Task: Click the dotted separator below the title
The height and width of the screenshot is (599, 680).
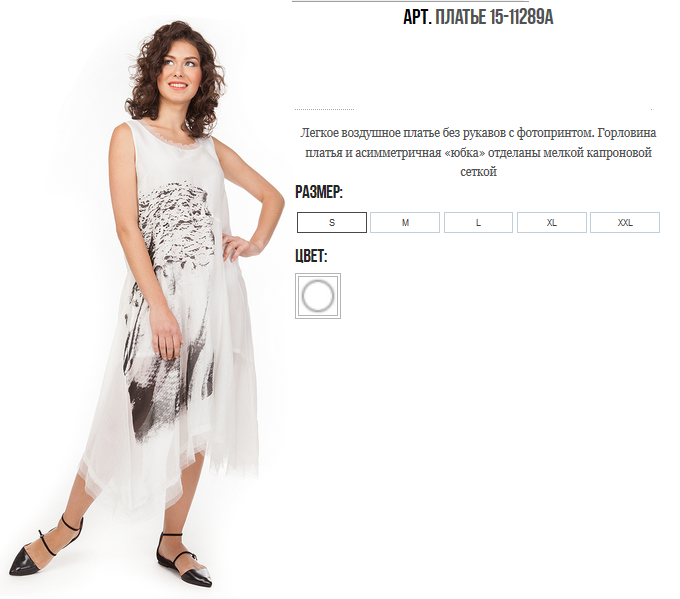Action: [324, 109]
